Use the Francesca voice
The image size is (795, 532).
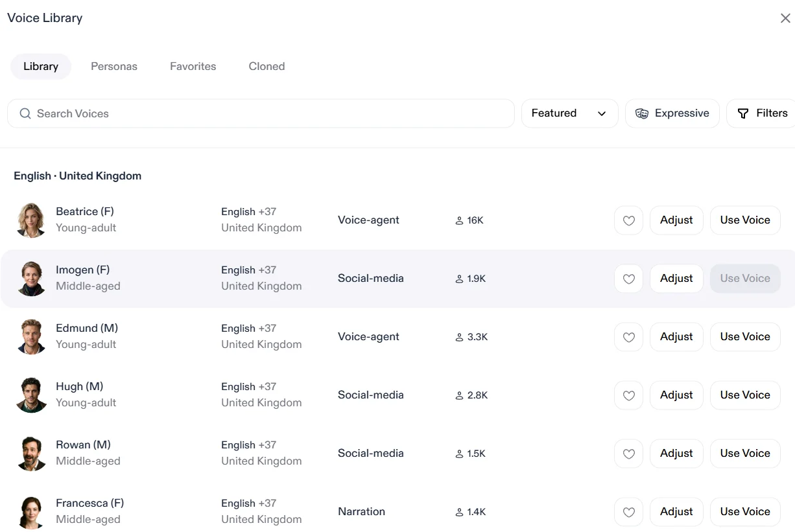click(745, 512)
